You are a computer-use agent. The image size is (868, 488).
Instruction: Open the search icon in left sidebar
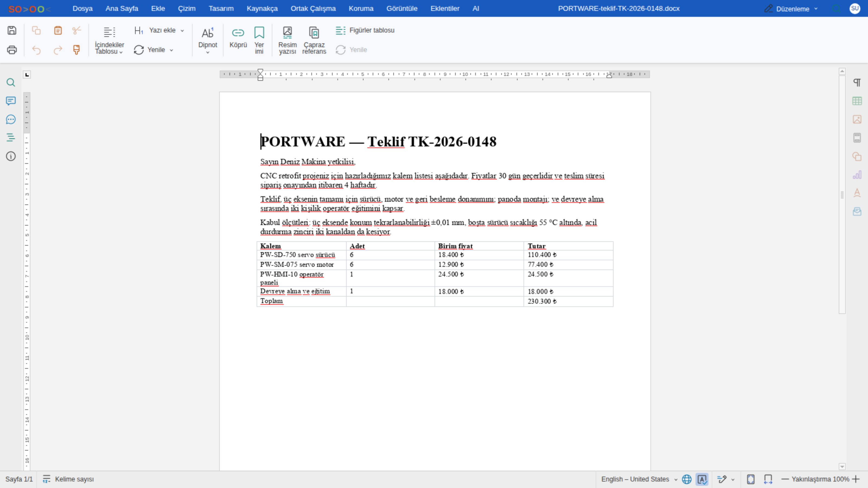[11, 82]
